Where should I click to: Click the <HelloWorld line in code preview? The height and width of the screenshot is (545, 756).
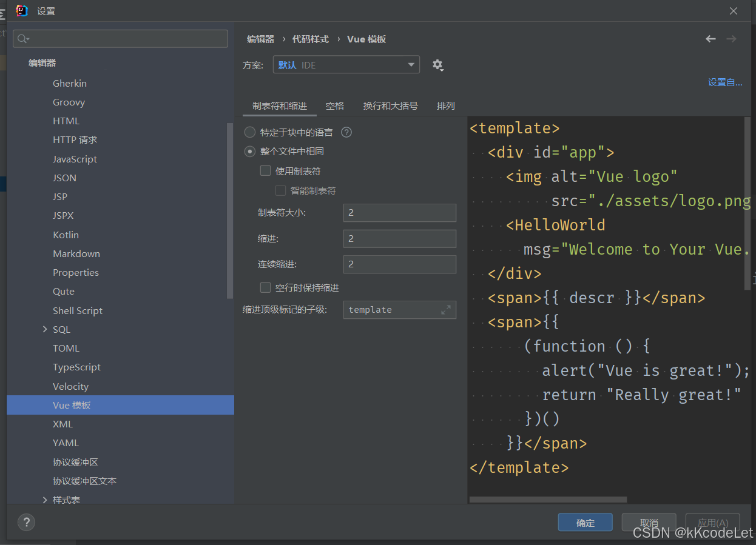[x=555, y=225]
